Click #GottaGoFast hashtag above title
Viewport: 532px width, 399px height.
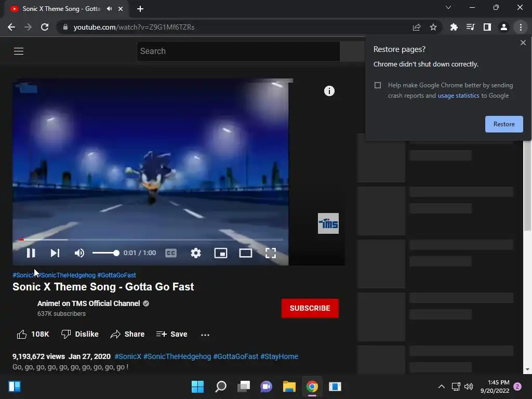point(116,275)
